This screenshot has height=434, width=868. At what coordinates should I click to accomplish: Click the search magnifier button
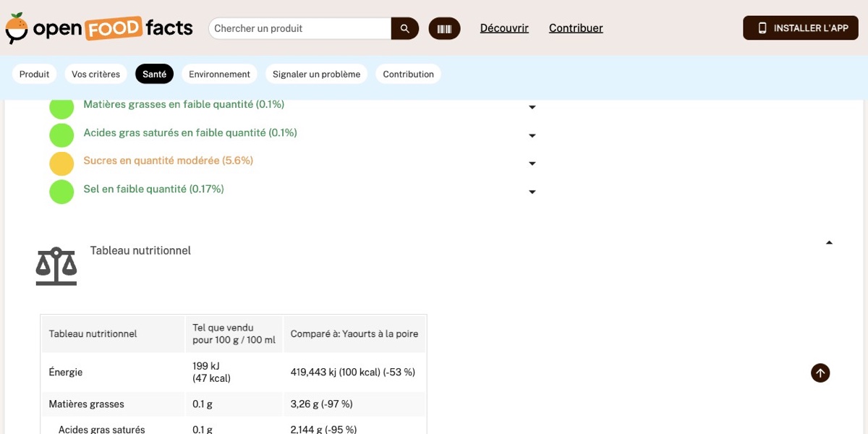pyautogui.click(x=405, y=28)
